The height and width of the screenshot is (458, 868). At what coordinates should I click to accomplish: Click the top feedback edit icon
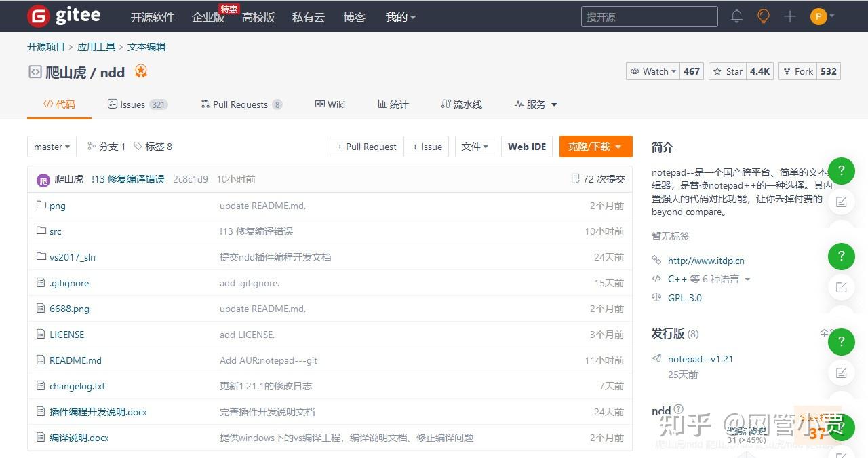coord(842,202)
